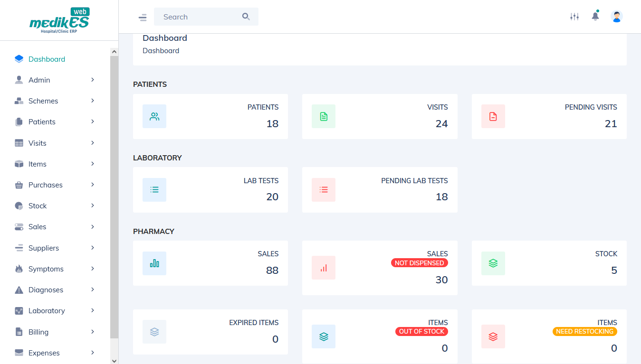This screenshot has height=364, width=641.
Task: Click the pharmacy Sales bar chart icon
Action: pos(154,263)
